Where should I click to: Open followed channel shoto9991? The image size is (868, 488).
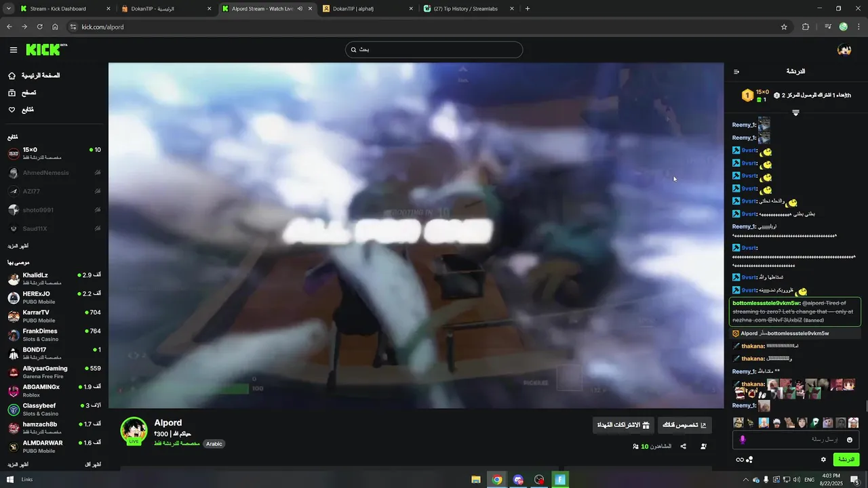pos(54,210)
